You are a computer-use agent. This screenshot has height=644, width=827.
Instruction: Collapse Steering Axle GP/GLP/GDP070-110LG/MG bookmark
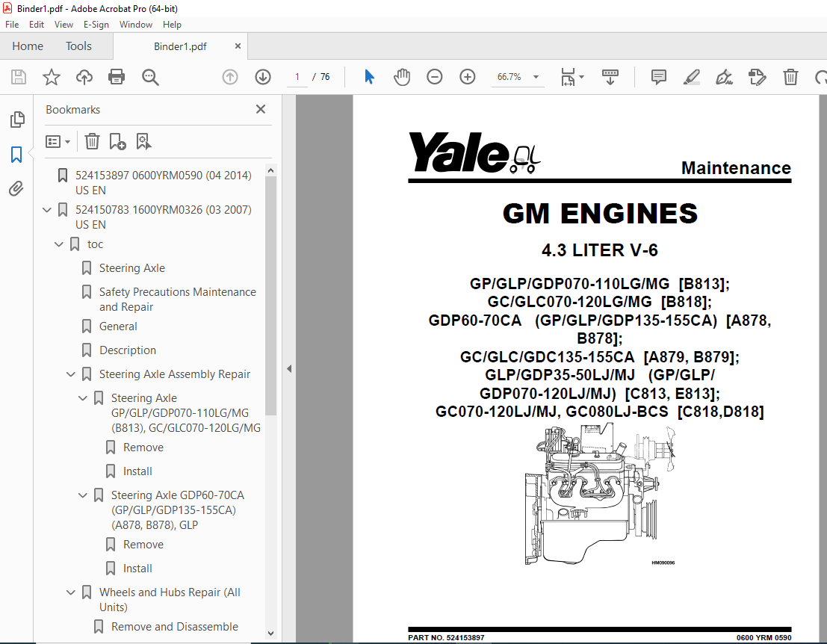point(83,398)
